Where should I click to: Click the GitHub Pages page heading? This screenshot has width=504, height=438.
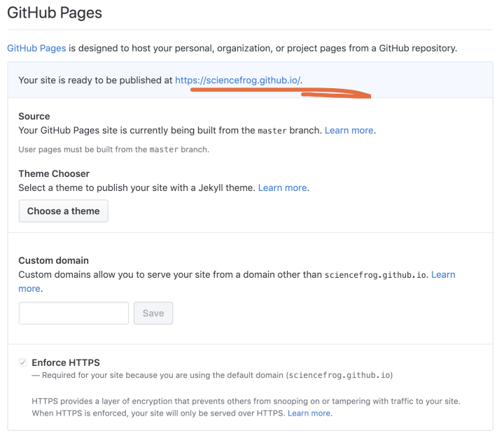(55, 13)
